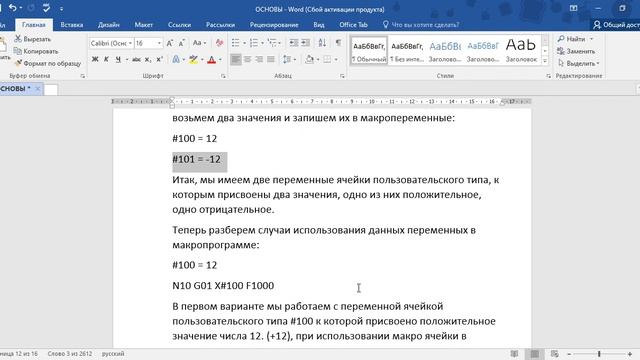Switch to the Вставка ribbon tab
Screen dimensions: 640x360
coord(72,25)
